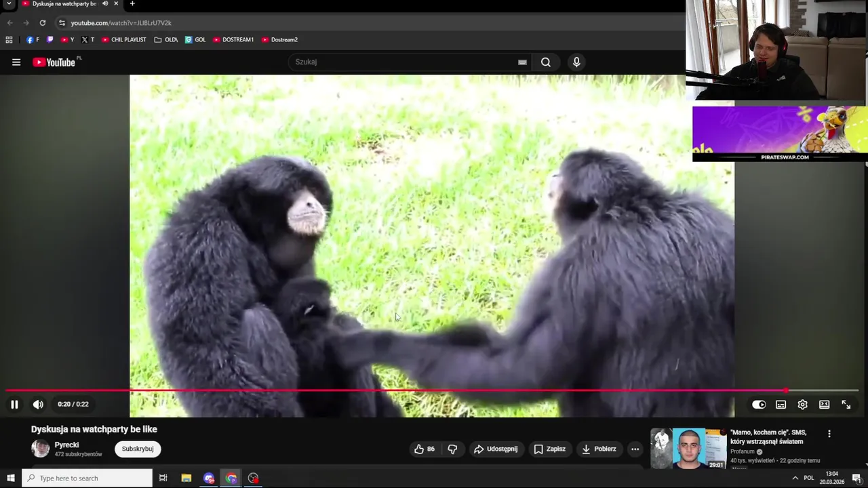Image resolution: width=868 pixels, height=488 pixels.
Task: Open the "Mamo, kocham cię" video thumbnail
Action: 688,448
